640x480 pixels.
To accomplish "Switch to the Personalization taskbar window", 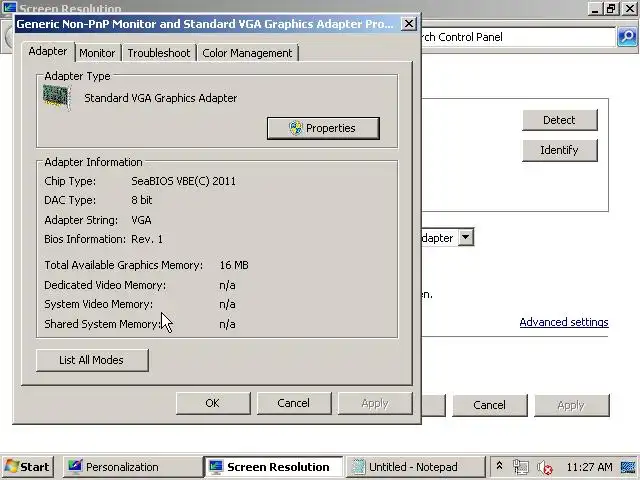I will pos(132,467).
